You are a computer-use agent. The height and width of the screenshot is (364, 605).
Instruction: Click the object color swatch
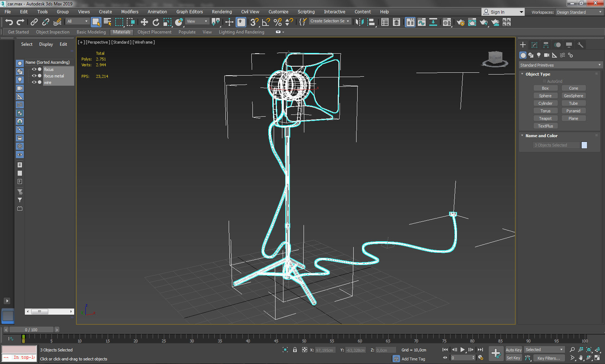584,145
